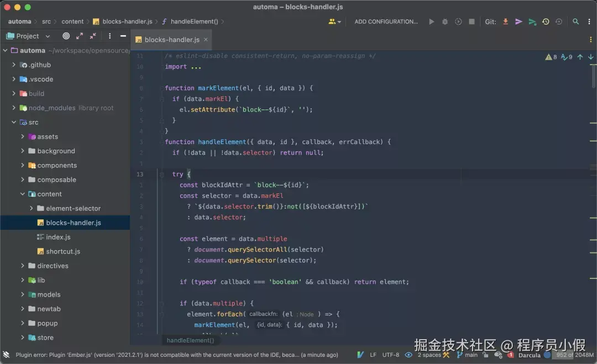597x364 pixels.
Task: Click the ADD CONFIGURATION... button
Action: [386, 22]
